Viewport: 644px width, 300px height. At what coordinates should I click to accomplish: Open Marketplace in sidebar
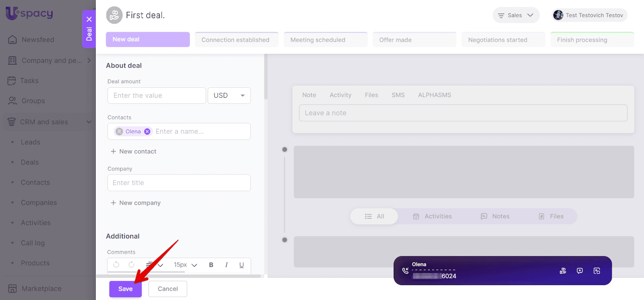41,288
